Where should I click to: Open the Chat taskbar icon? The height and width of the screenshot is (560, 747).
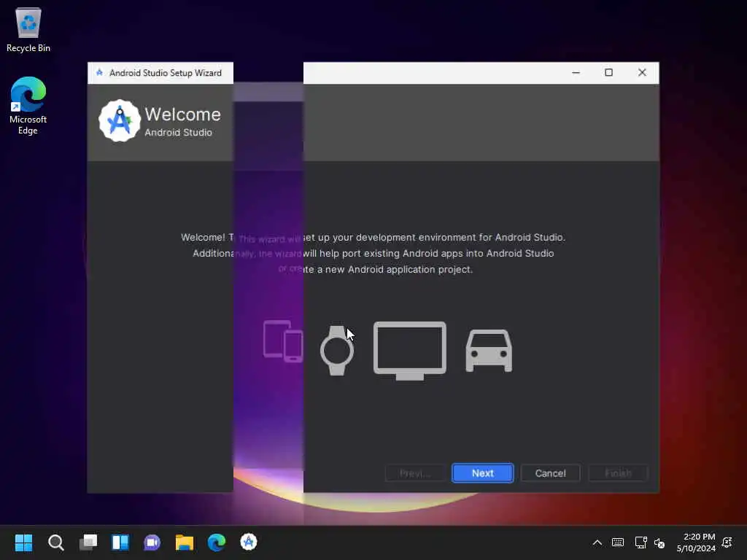(152, 542)
